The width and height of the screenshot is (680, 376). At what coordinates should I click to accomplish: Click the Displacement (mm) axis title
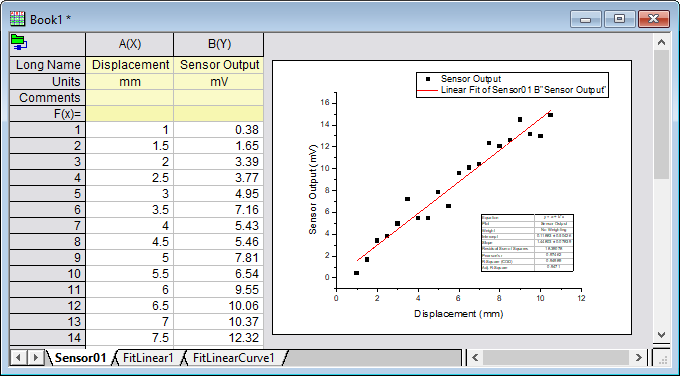458,314
